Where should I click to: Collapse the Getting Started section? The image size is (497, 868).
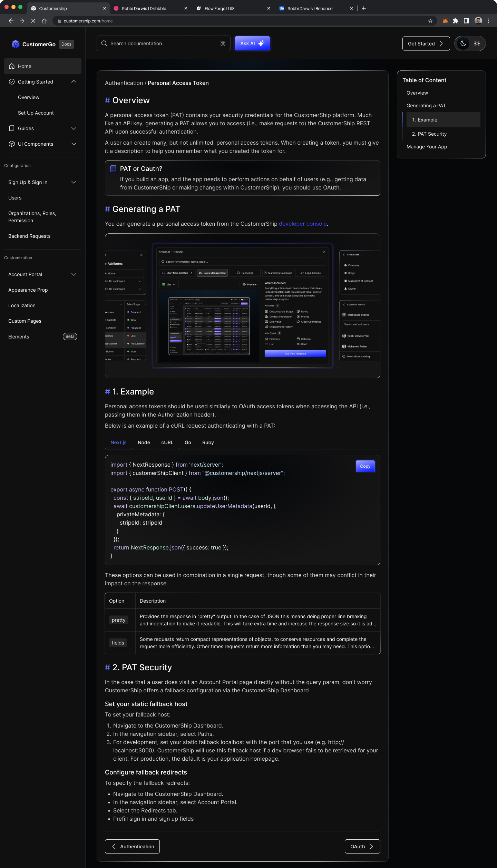click(74, 82)
